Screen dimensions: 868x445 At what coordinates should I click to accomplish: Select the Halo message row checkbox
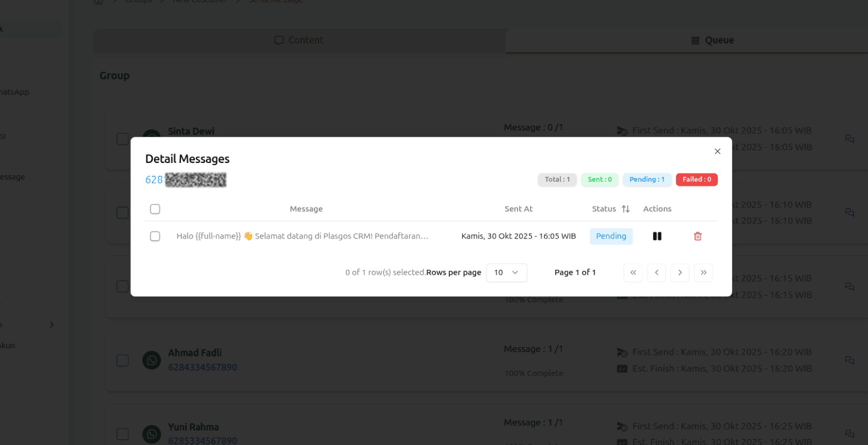click(x=155, y=236)
